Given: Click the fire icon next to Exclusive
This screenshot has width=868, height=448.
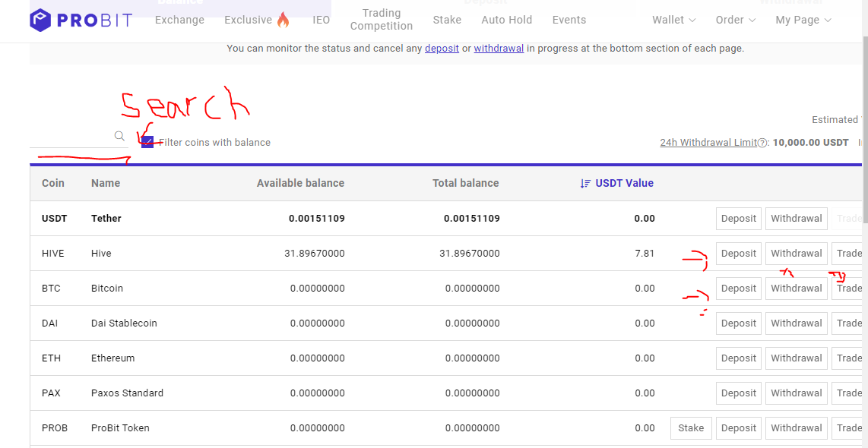Looking at the screenshot, I should [x=283, y=20].
